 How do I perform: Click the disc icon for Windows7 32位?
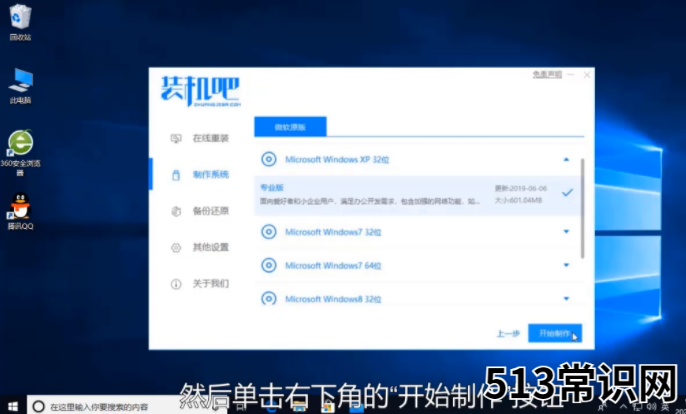pyautogui.click(x=269, y=232)
